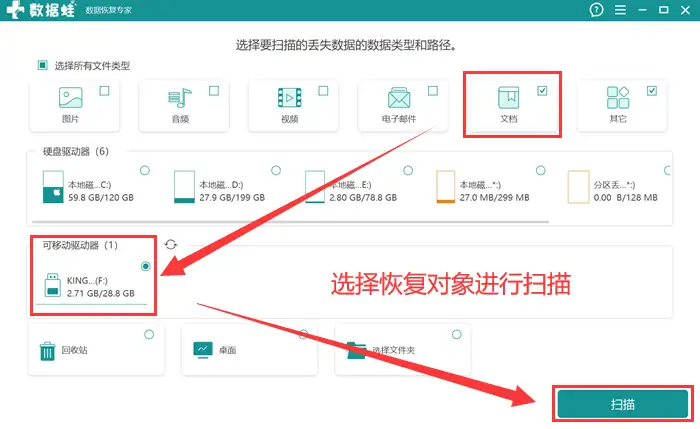Click the 图片 picture type icon
700x429 pixels.
pyautogui.click(x=71, y=97)
